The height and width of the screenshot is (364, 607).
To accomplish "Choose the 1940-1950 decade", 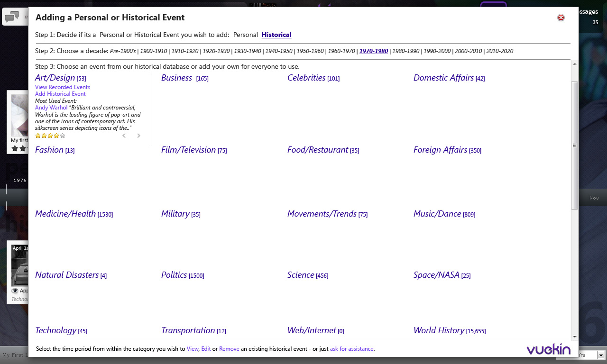I will (279, 51).
